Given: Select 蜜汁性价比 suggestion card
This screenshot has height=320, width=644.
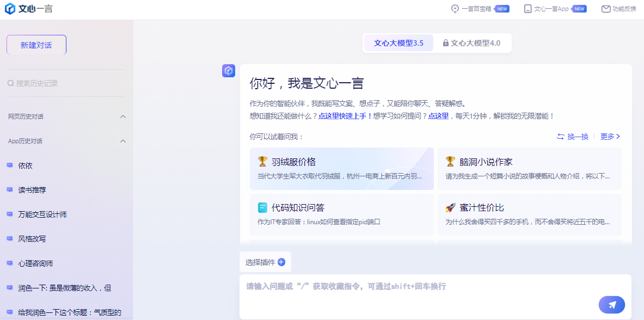Looking at the screenshot, I should (530, 214).
